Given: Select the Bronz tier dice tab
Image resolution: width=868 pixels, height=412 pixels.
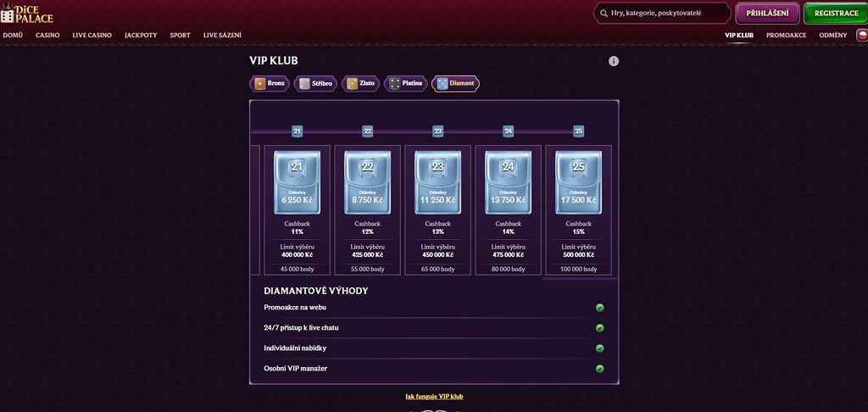Looking at the screenshot, I should pyautogui.click(x=270, y=84).
